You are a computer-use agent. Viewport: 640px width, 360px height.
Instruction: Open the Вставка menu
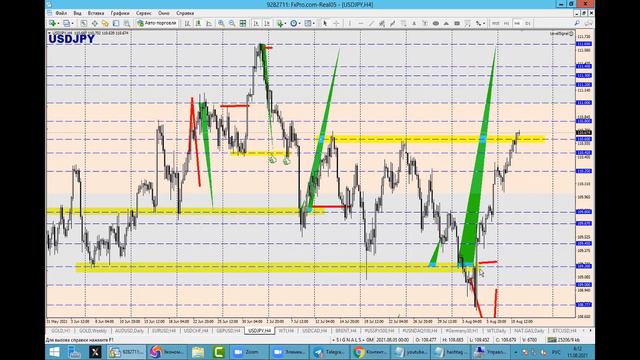(x=96, y=13)
